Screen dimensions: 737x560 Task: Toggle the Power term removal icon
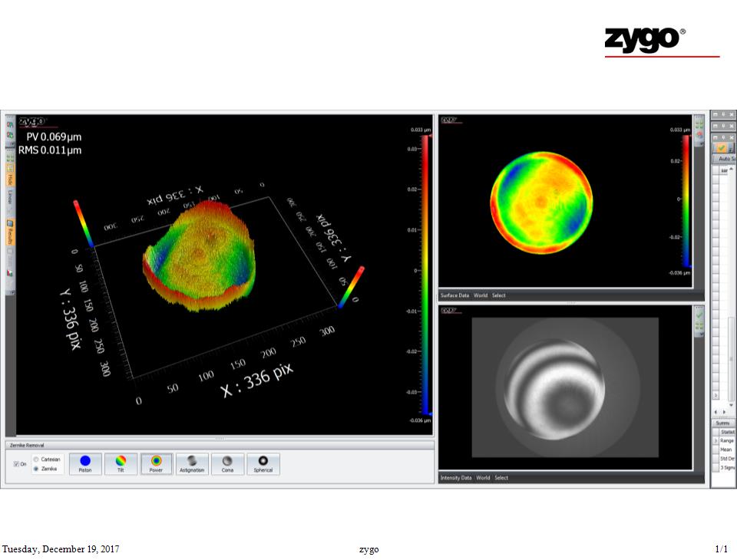click(156, 464)
